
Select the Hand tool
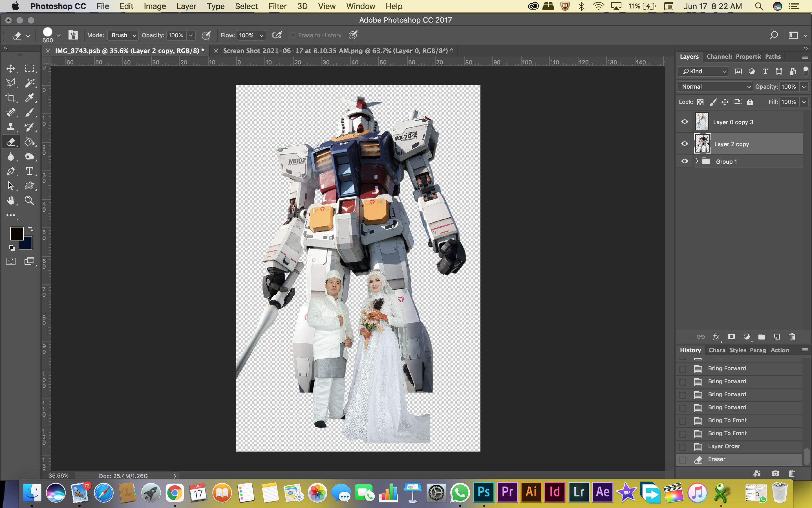click(11, 201)
